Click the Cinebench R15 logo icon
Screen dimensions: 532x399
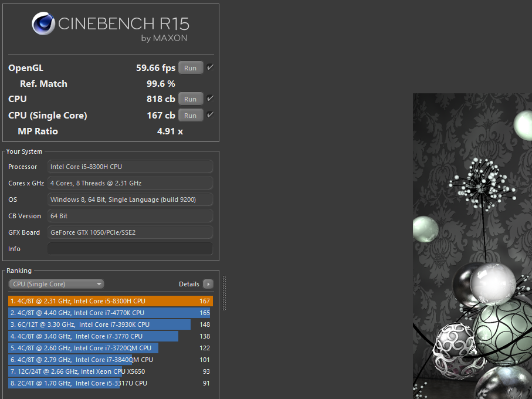click(43, 23)
